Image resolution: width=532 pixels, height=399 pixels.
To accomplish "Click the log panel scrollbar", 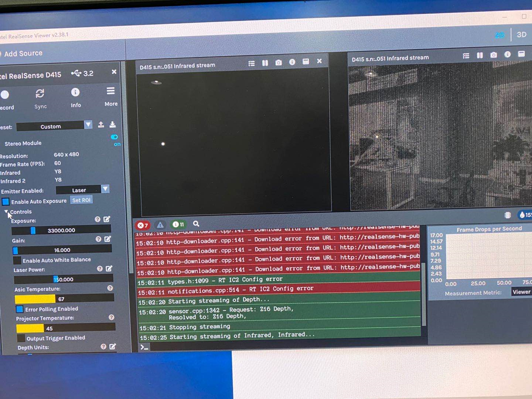I will (423, 294).
